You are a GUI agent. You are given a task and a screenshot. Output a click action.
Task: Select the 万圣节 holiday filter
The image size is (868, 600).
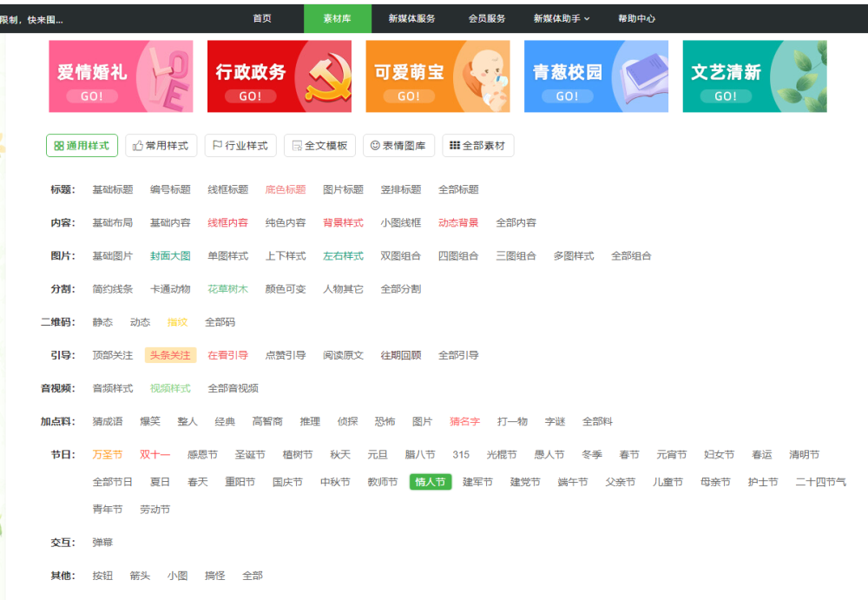point(108,455)
